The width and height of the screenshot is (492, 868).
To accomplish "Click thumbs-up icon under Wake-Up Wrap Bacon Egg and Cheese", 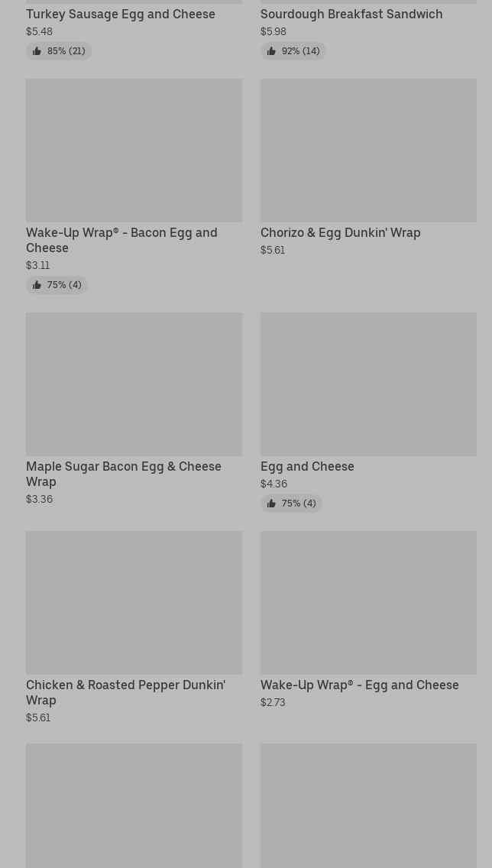I will pos(37,285).
